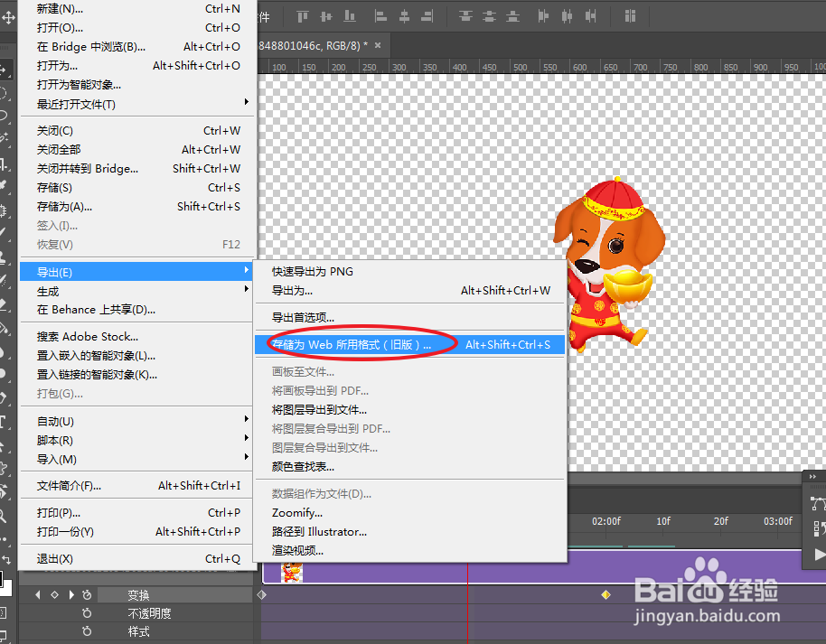Expand the 最近打开文件(T) submenu

coord(137,104)
